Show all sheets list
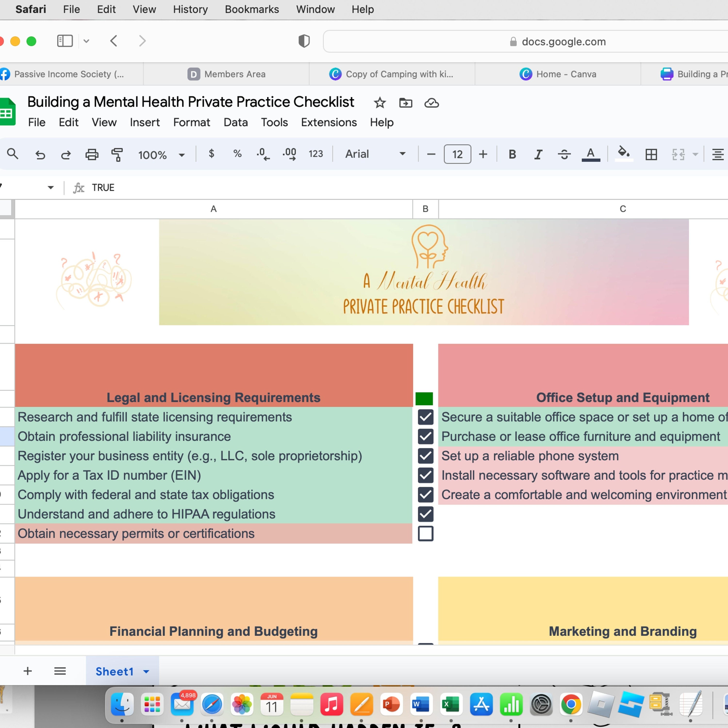Image resolution: width=728 pixels, height=728 pixels. pyautogui.click(x=60, y=671)
